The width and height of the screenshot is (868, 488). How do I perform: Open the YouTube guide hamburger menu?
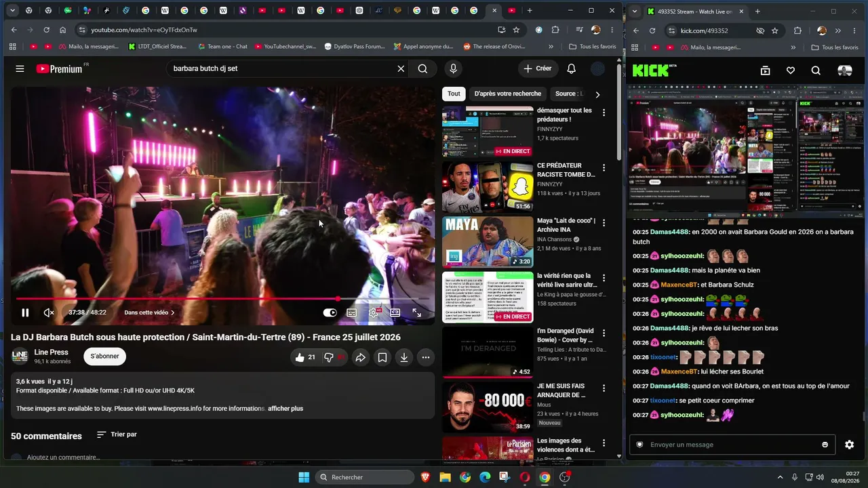[20, 68]
